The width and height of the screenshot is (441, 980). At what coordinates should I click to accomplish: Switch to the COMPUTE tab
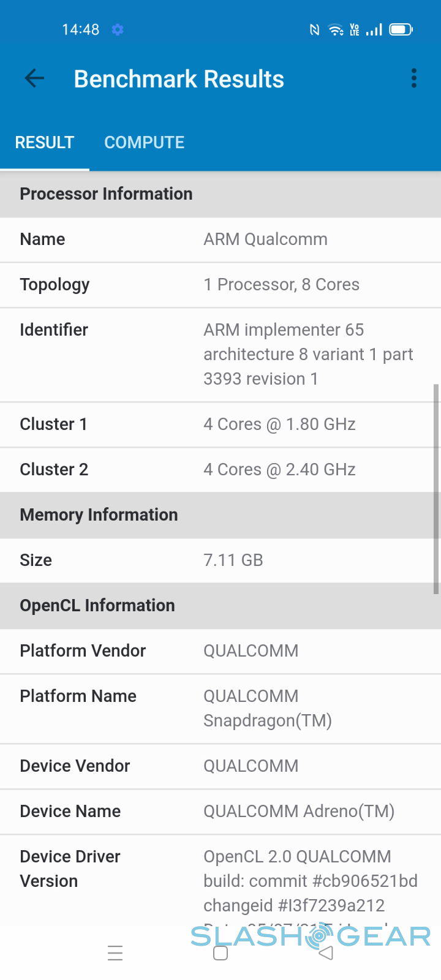click(144, 143)
